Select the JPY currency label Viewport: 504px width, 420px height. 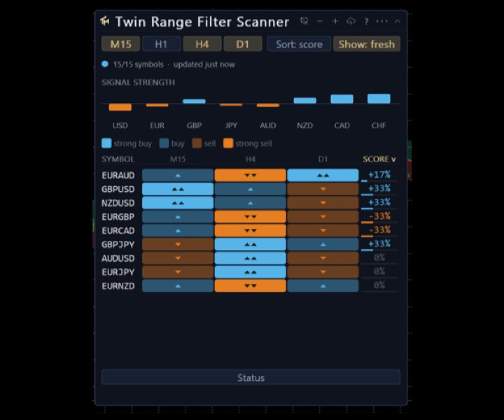click(x=231, y=125)
